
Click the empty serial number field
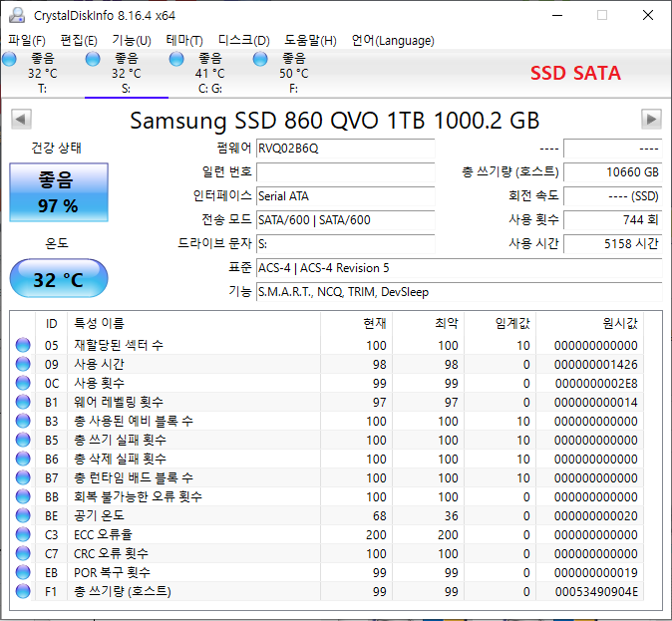[345, 172]
